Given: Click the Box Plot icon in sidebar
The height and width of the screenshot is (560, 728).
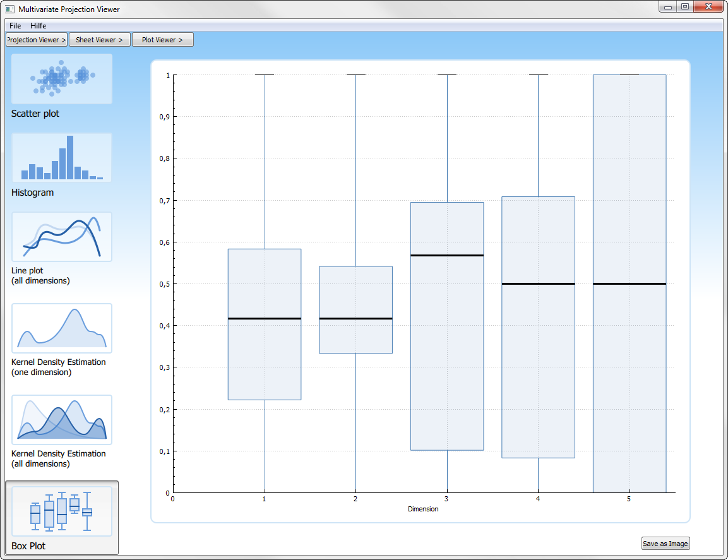Looking at the screenshot, I should pos(62,511).
